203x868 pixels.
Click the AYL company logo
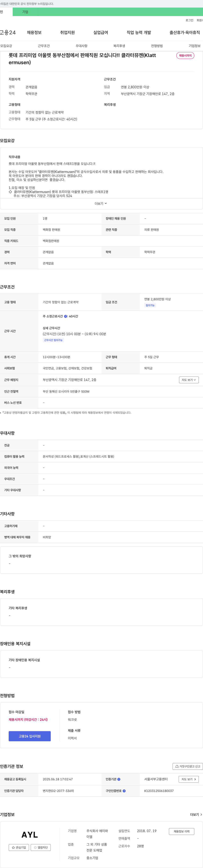(x=30, y=835)
